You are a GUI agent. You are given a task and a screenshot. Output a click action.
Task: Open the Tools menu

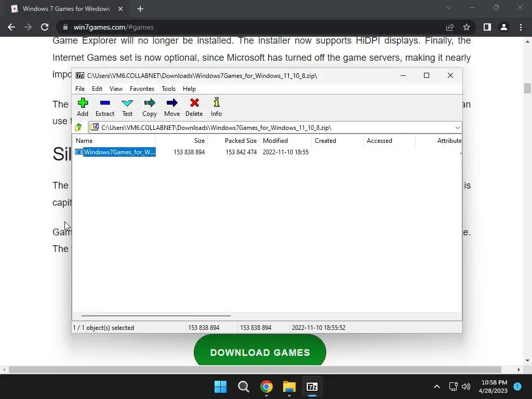pyautogui.click(x=169, y=88)
